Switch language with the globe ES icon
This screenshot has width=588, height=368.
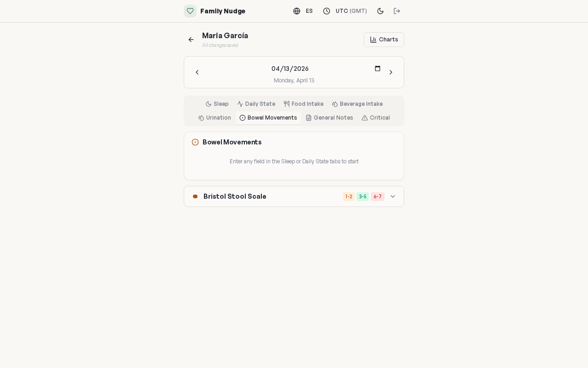click(x=303, y=11)
